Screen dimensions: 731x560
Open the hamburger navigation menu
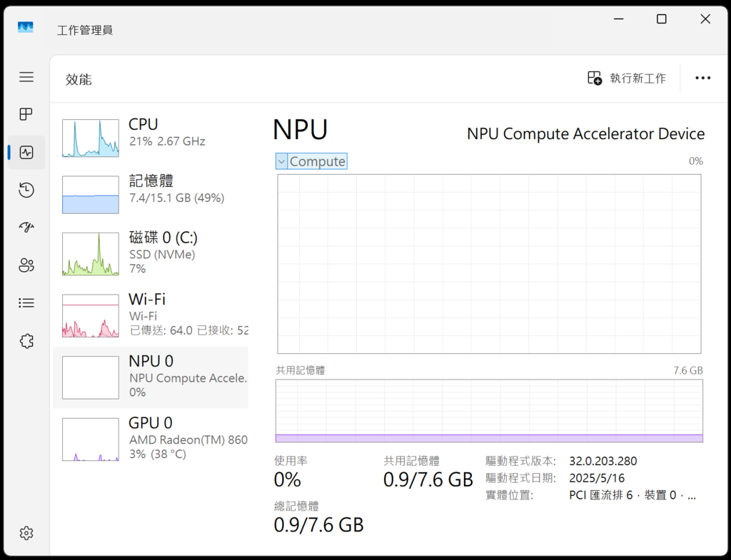click(x=26, y=77)
